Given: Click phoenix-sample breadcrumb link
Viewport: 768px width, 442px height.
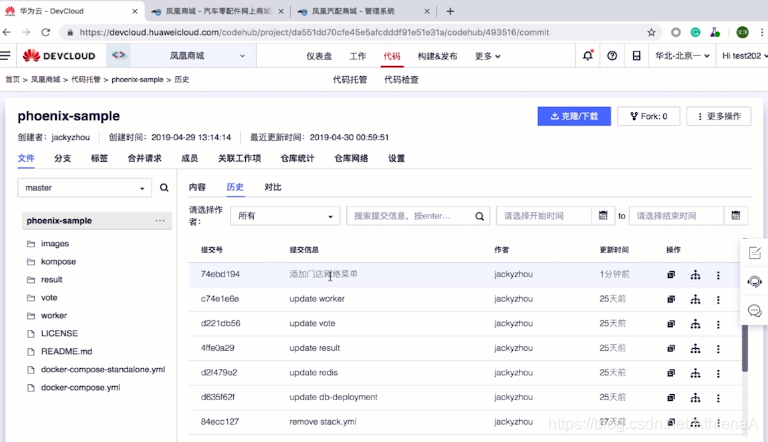Looking at the screenshot, I should [x=137, y=79].
